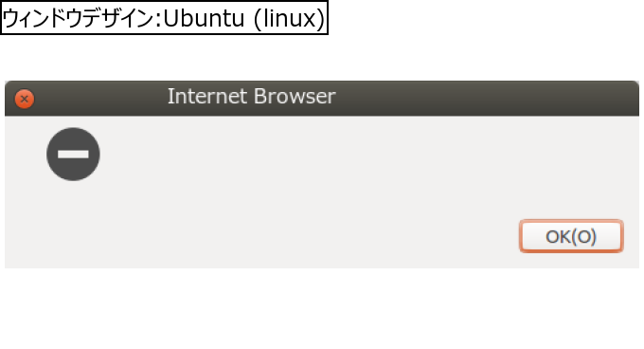Click the Ubuntu (linux) text in the label
The width and height of the screenshot is (644, 349).
coord(244,18)
